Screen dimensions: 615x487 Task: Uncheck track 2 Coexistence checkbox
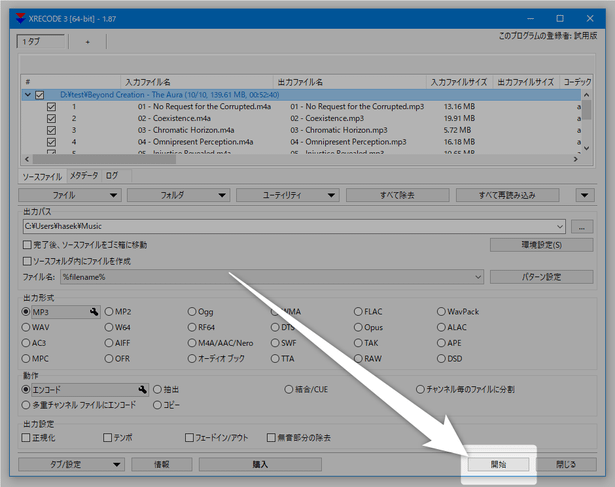(x=51, y=118)
